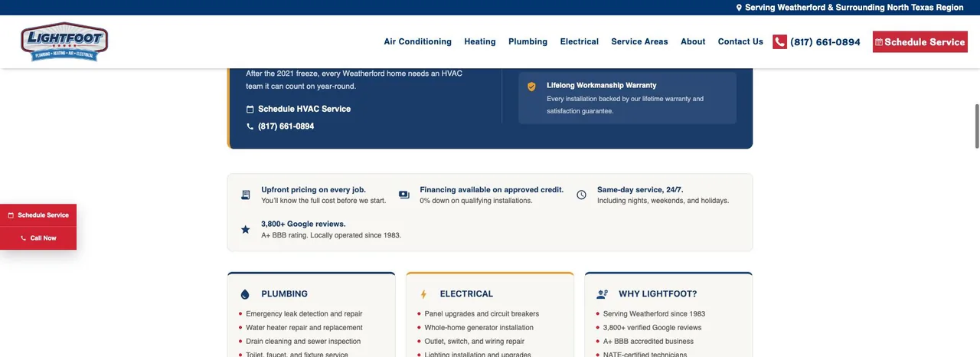Call (817) 661-0894 from header
Image resolution: width=980 pixels, height=357 pixels.
[825, 42]
